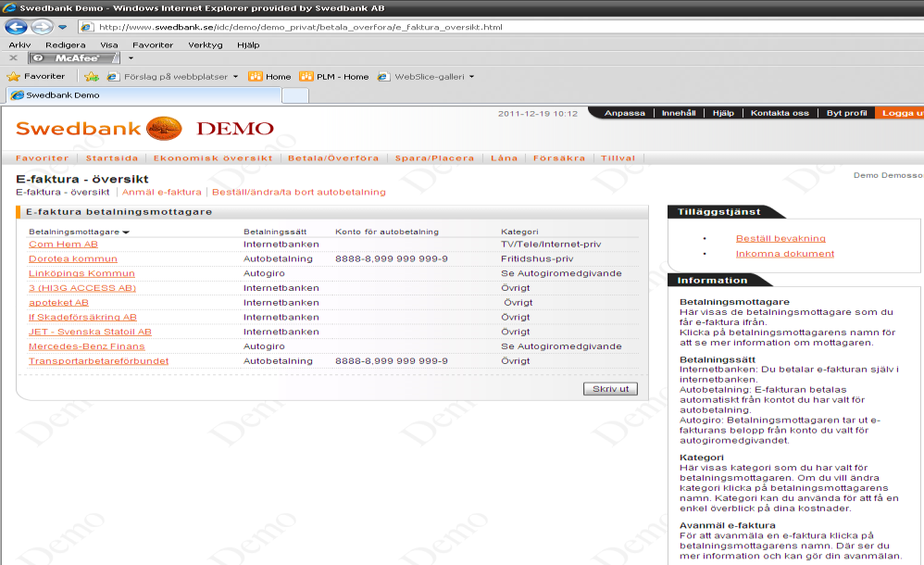
Task: Open payee If Skadeförsäkring AB
Action: coord(82,318)
